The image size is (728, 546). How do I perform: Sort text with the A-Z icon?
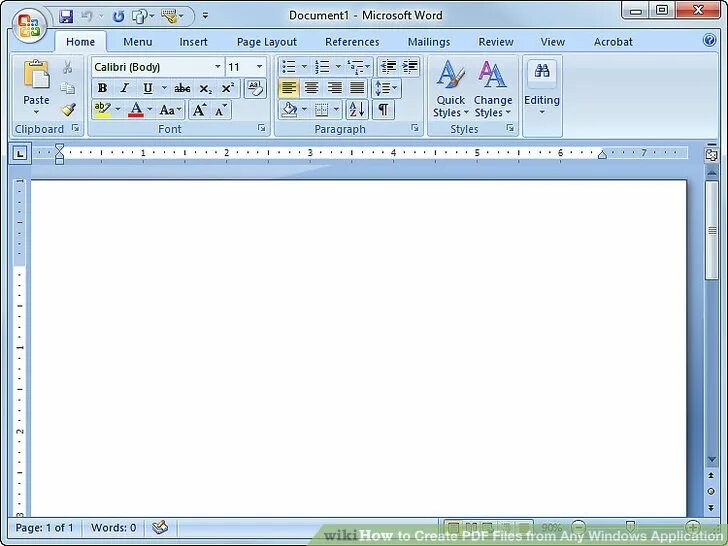(357, 110)
